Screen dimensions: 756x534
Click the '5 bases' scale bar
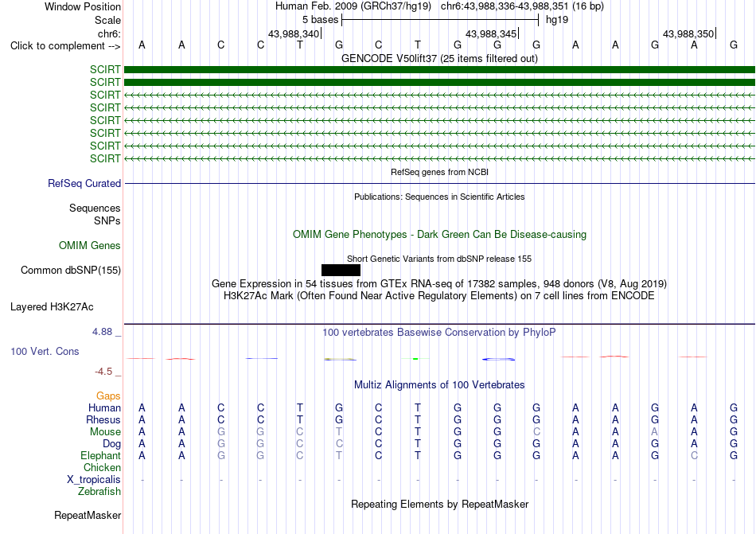tap(440, 20)
